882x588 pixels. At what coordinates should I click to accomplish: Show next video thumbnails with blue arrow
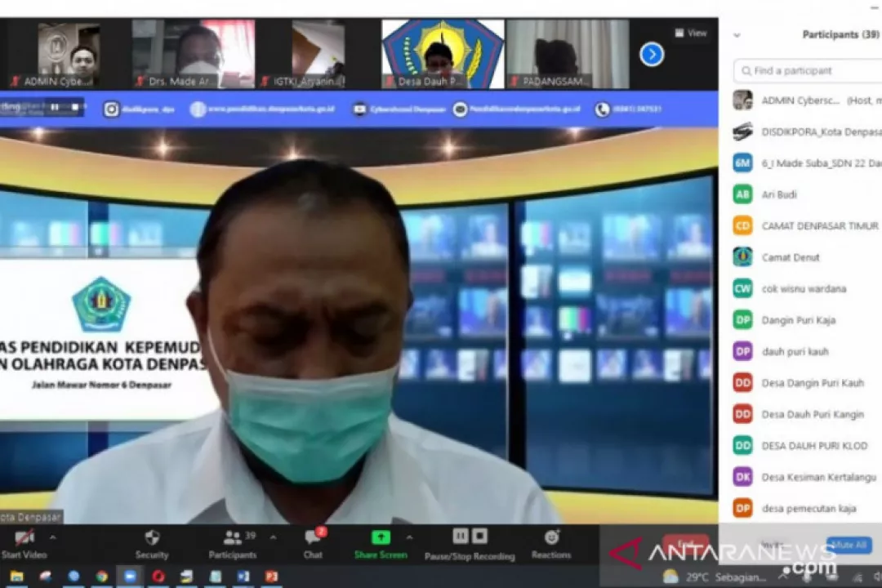651,55
